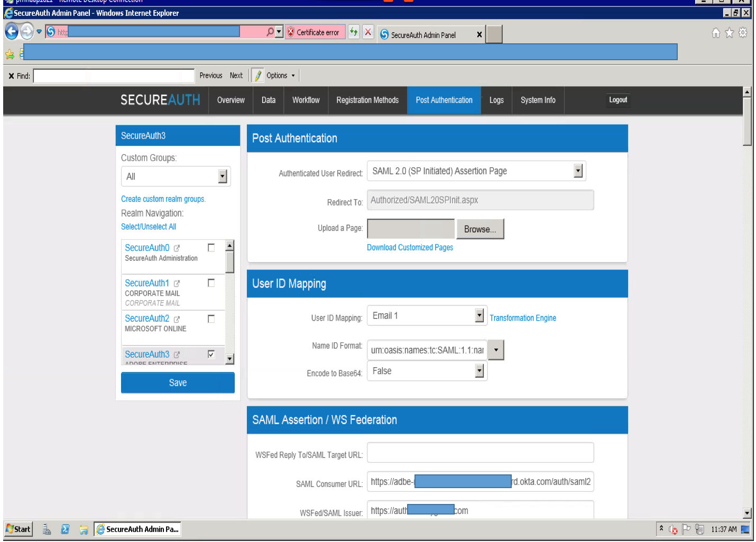Screen dimensions: 756x542
Task: Uncheck the SecureAuth3 realm checkbox
Action: click(211, 354)
